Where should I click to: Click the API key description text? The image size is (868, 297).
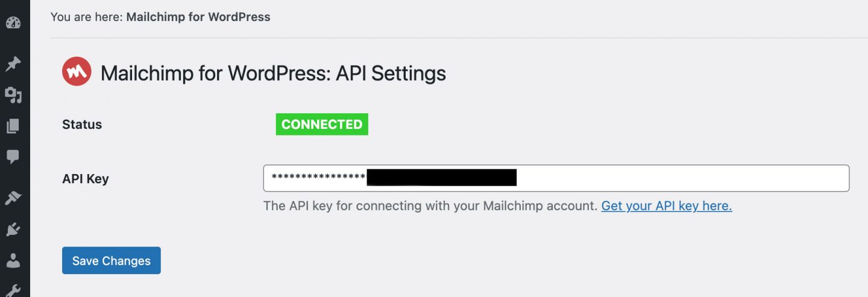[x=430, y=205]
